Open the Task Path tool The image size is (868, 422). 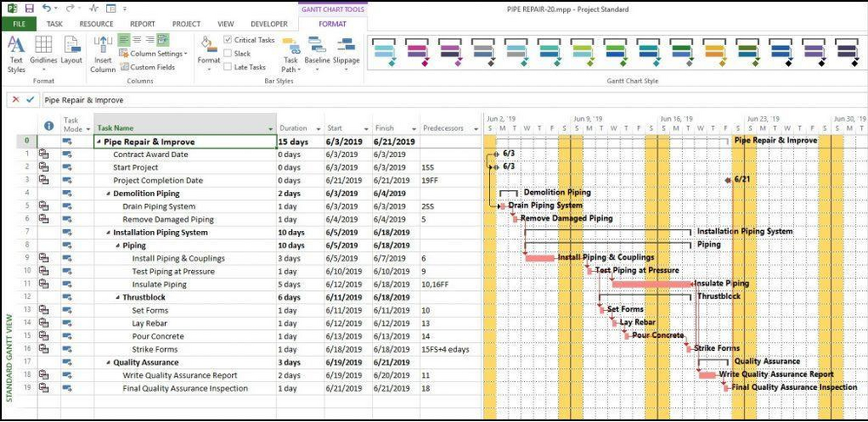click(291, 56)
